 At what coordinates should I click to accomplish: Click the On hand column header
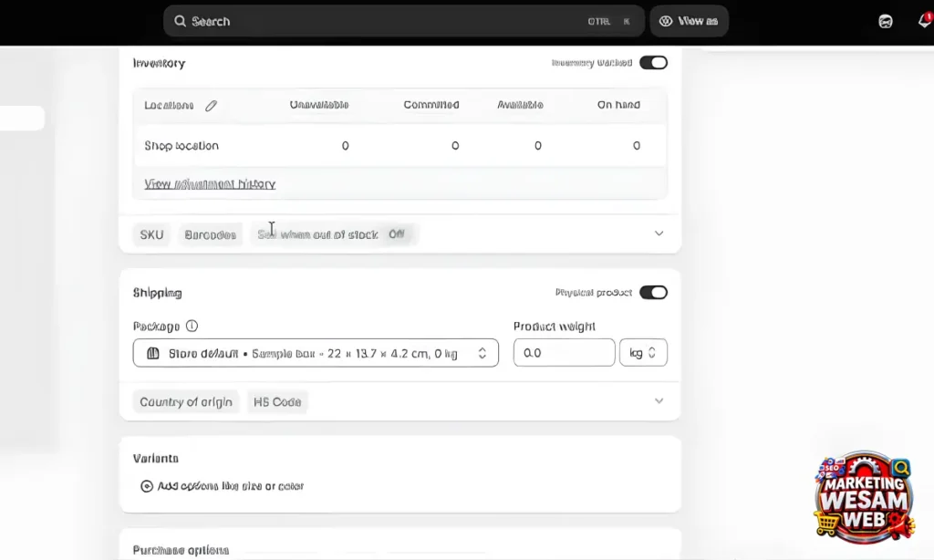click(x=619, y=105)
